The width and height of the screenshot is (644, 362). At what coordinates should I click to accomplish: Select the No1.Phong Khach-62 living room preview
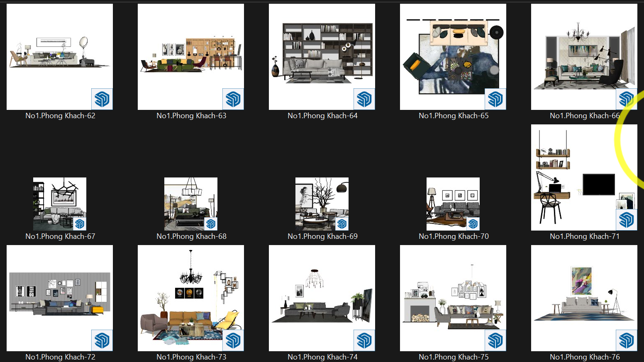click(x=60, y=57)
